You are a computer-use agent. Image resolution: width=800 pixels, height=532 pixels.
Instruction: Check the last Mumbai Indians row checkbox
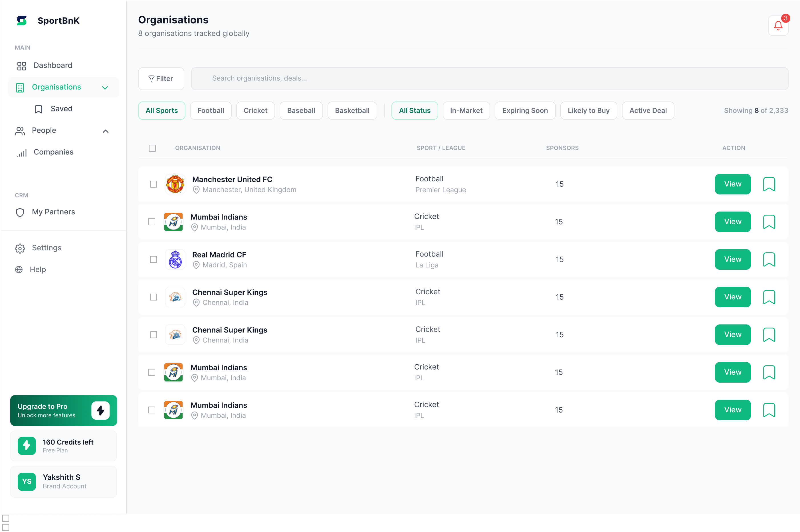pos(152,410)
